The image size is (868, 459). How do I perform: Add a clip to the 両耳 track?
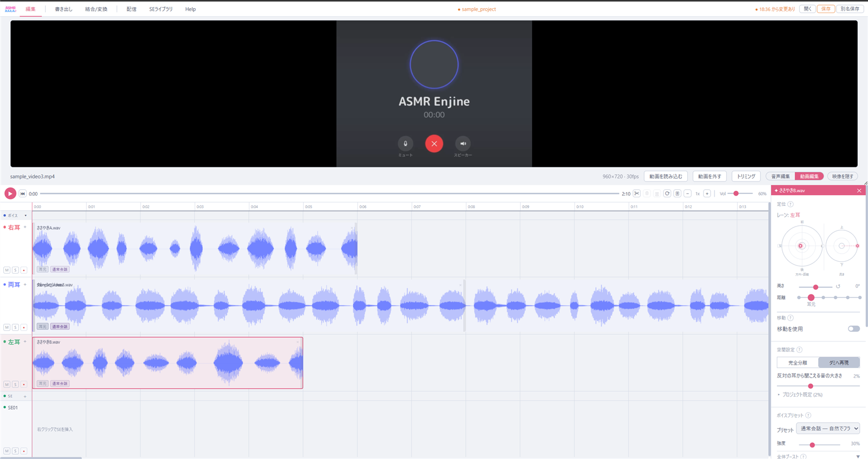25,285
